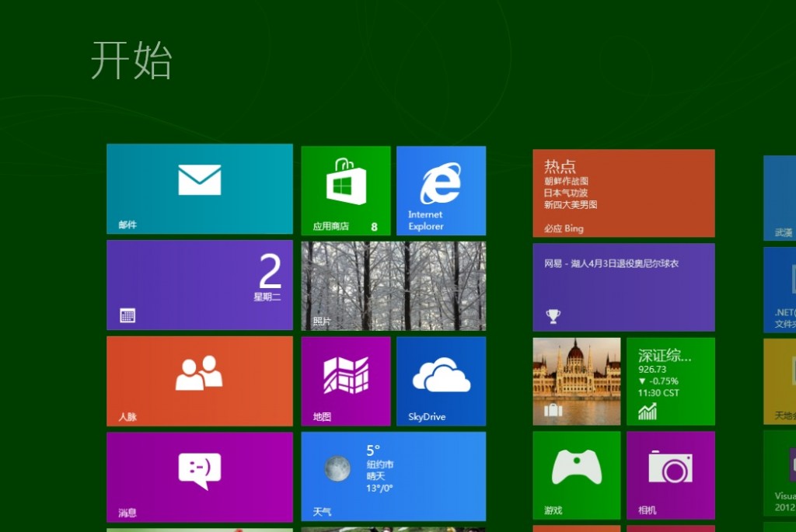Read the 网易 headline about 湖人 jerseys

[623, 285]
